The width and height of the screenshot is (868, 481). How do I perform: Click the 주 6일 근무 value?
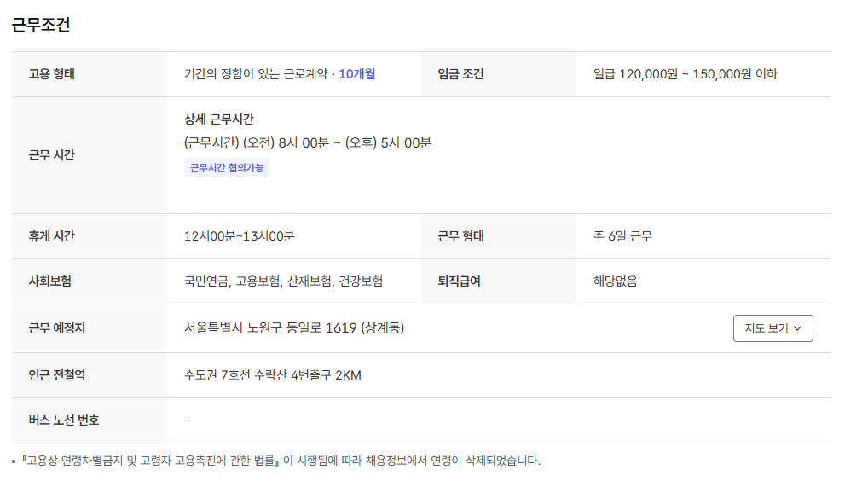pos(622,236)
